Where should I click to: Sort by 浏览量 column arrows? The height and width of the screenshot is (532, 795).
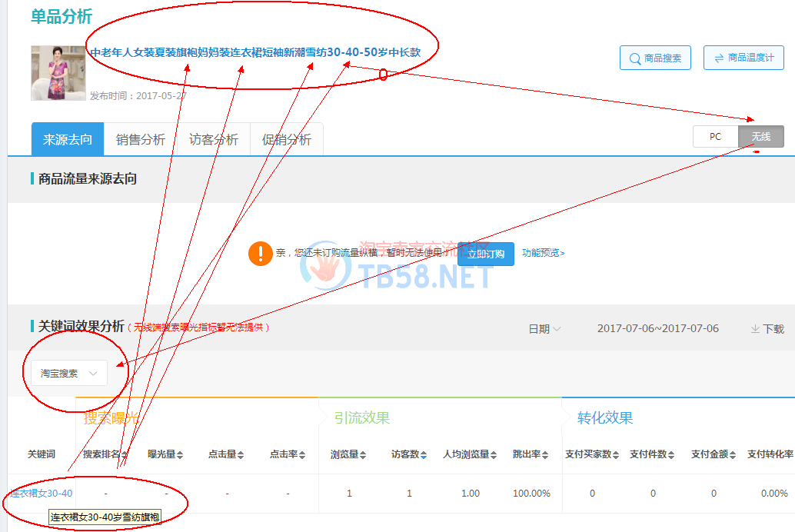[364, 454]
